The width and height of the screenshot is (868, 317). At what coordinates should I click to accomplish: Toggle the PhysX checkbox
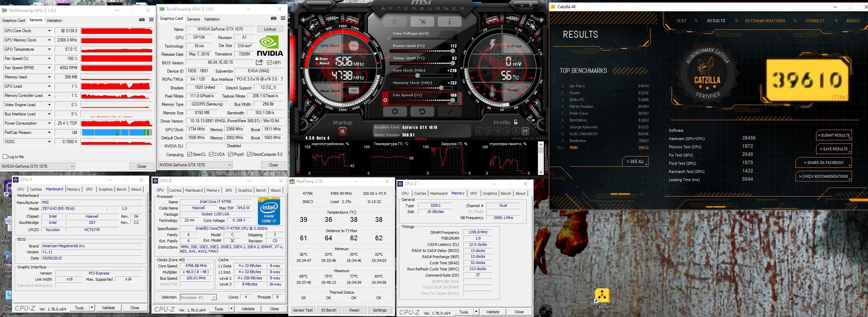231,154
